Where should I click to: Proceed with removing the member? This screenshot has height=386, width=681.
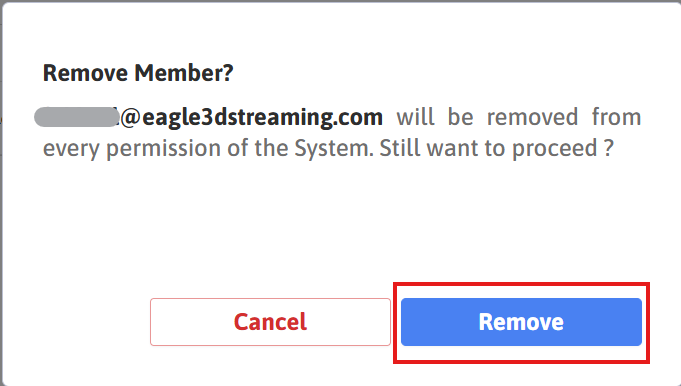coord(521,322)
